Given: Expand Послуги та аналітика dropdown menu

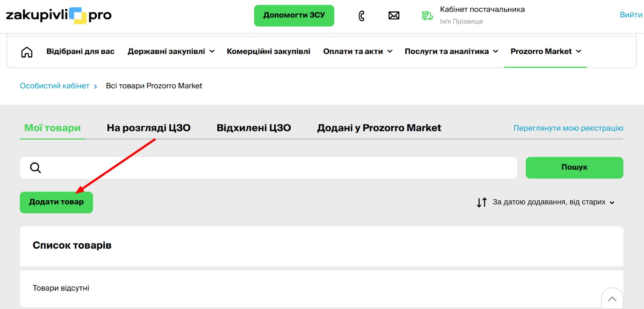Looking at the screenshot, I should tap(452, 51).
